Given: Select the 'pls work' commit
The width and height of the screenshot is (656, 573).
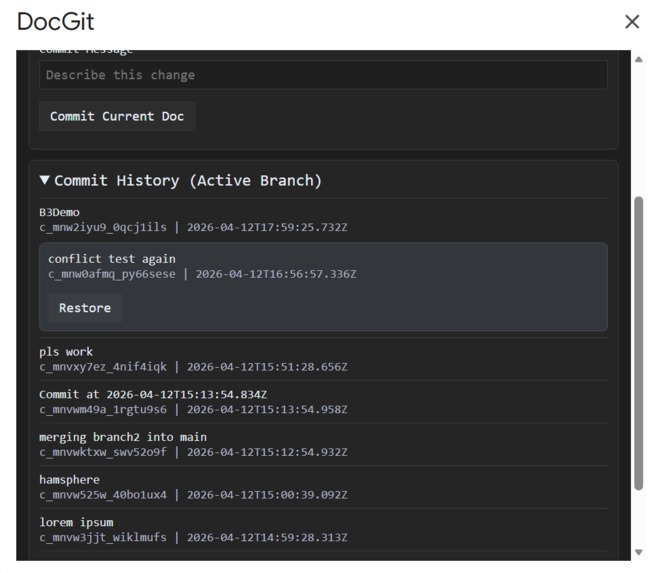Looking at the screenshot, I should [x=66, y=352].
